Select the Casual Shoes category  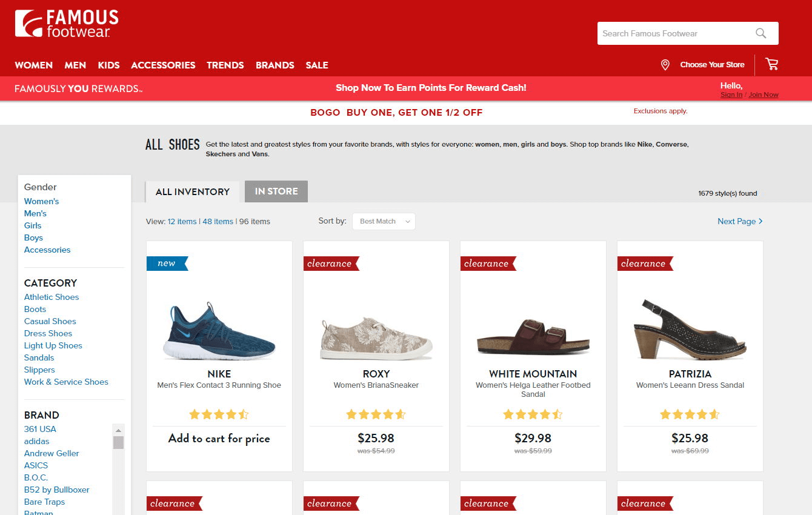(x=50, y=321)
